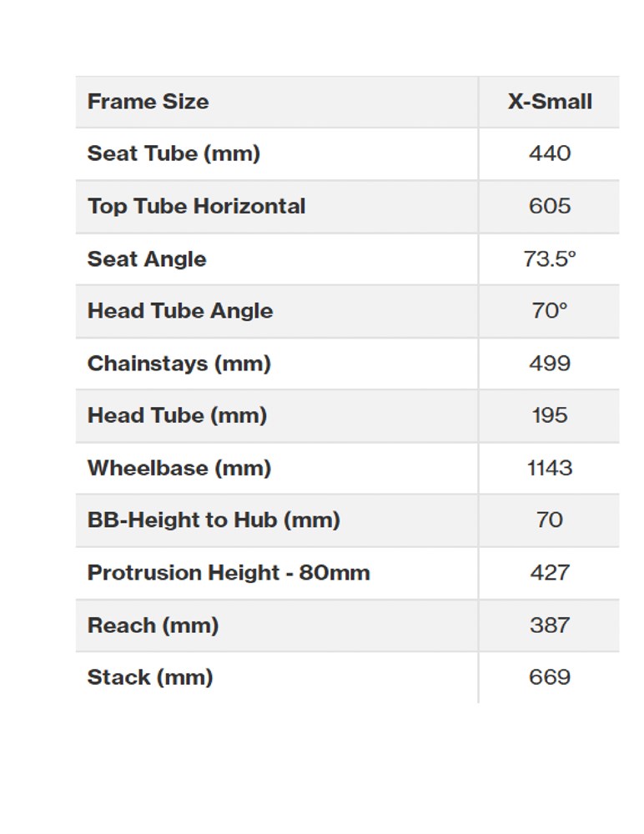Select the X-Small column header
The width and height of the screenshot is (644, 834).
[550, 102]
